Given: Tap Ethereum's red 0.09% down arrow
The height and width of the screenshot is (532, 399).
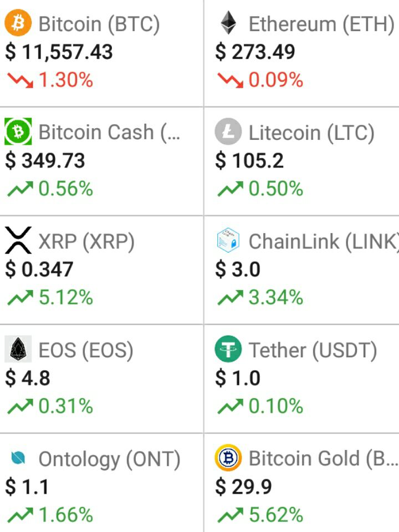Looking at the screenshot, I should pyautogui.click(x=231, y=81).
